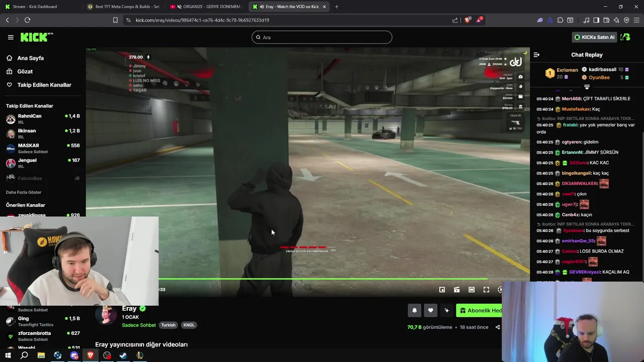Image resolution: width=644 pixels, height=362 pixels.
Task: Go back in browser history
Action: click(8, 20)
